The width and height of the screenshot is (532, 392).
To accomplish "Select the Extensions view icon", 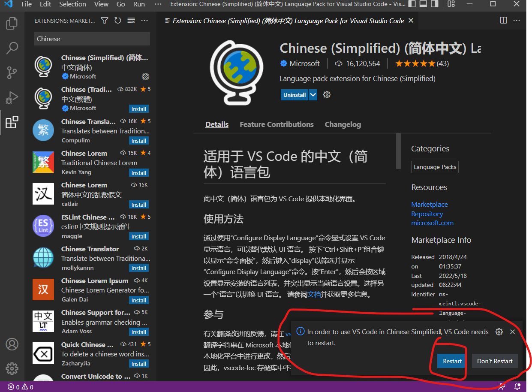I will [12, 122].
